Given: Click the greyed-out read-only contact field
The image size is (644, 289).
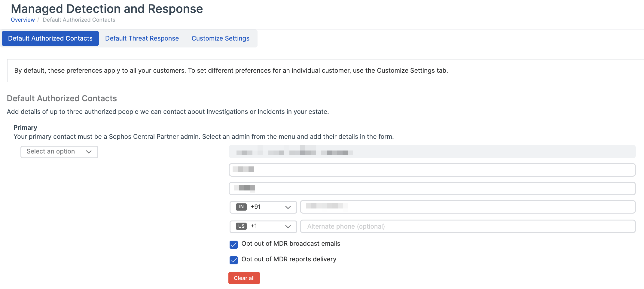Looking at the screenshot, I should [432, 152].
